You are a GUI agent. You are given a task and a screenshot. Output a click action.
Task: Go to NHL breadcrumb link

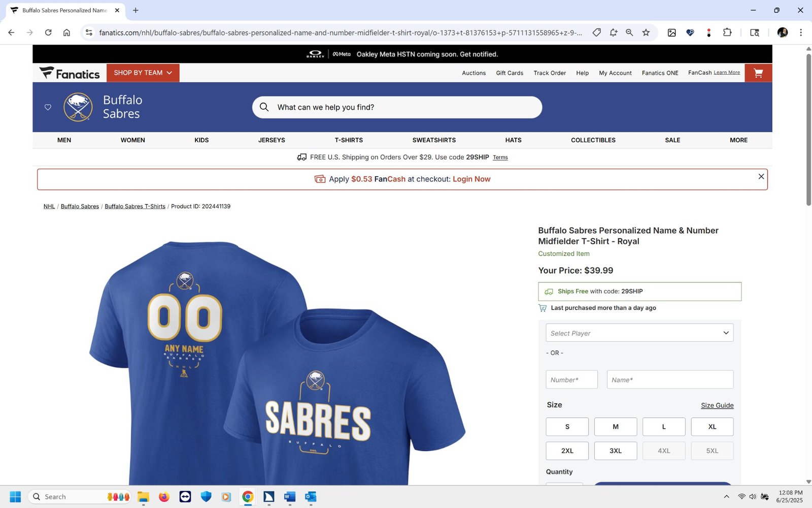tap(49, 206)
